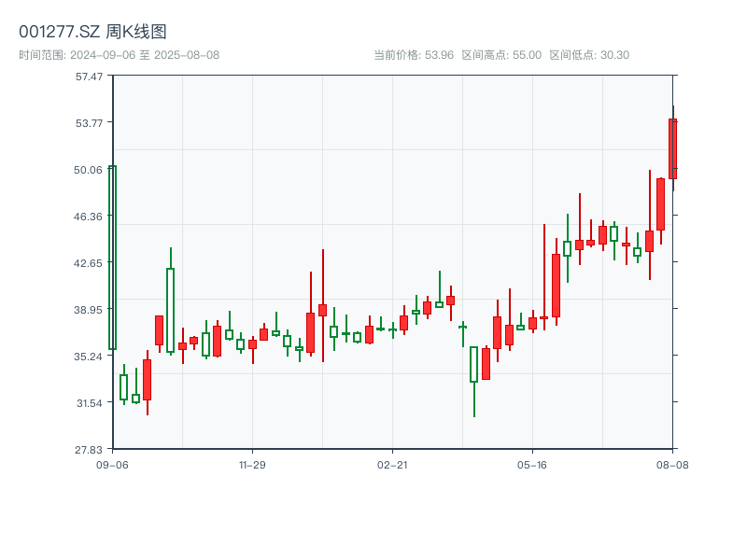Click the 46.36 price axis label
This screenshot has width=747, height=560.
click(x=90, y=217)
